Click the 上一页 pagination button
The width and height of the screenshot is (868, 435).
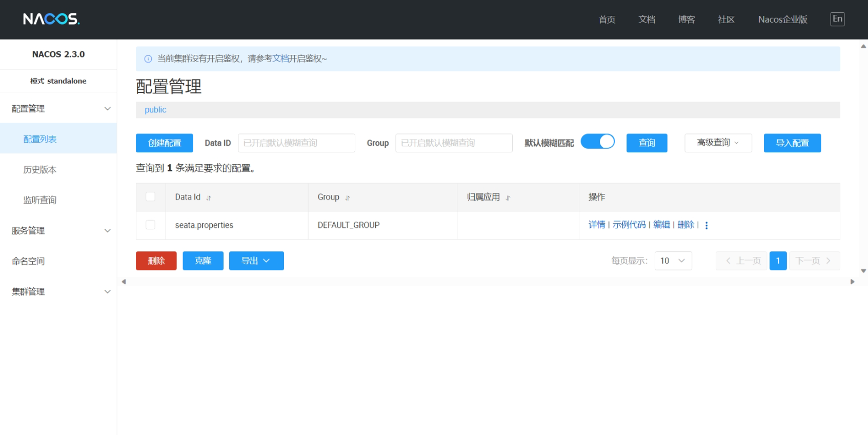(741, 261)
